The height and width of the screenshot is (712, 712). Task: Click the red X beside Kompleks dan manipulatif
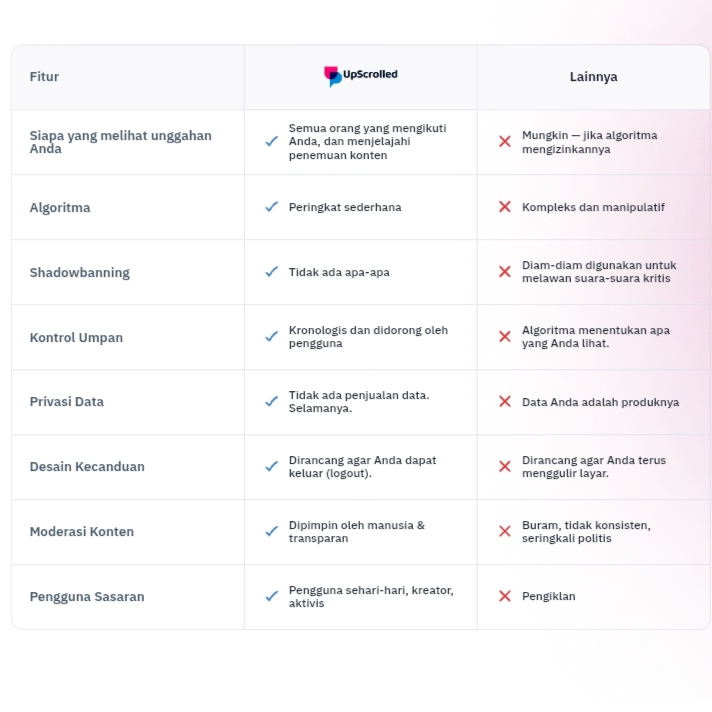505,207
